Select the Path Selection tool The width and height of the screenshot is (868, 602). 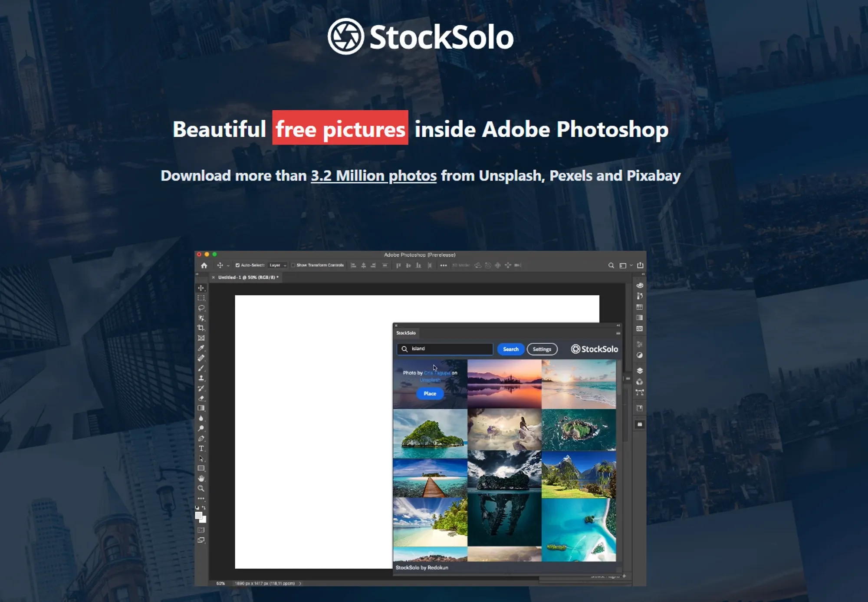tap(201, 458)
